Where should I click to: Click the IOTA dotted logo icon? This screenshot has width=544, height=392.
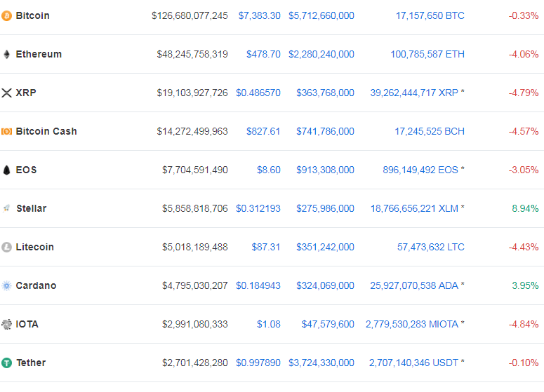click(x=6, y=324)
